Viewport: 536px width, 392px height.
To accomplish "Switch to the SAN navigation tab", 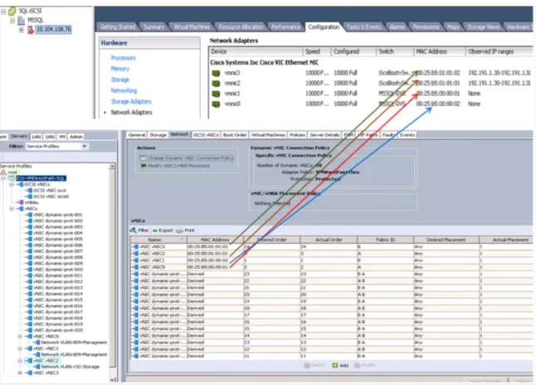I will coord(50,137).
